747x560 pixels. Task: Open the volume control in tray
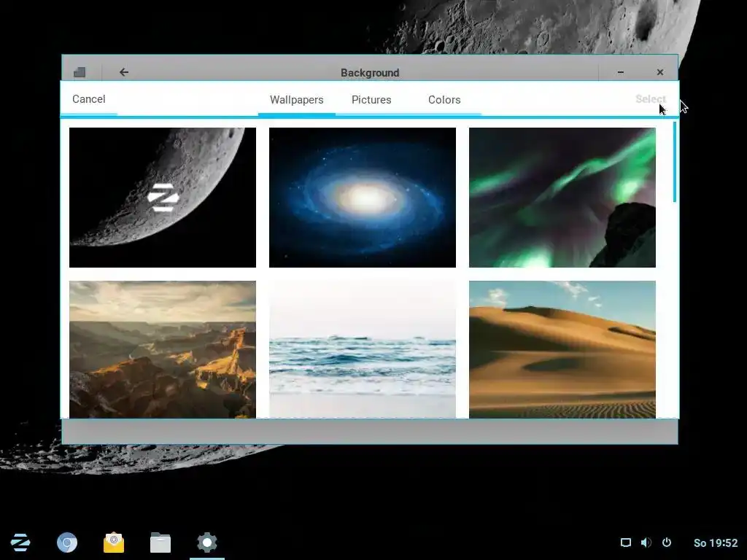coord(646,542)
